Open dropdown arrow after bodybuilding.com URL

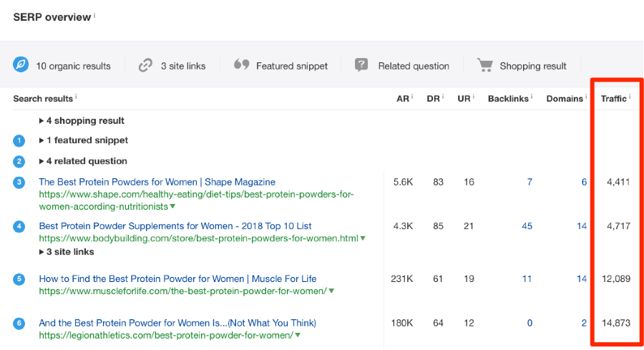click(x=364, y=239)
